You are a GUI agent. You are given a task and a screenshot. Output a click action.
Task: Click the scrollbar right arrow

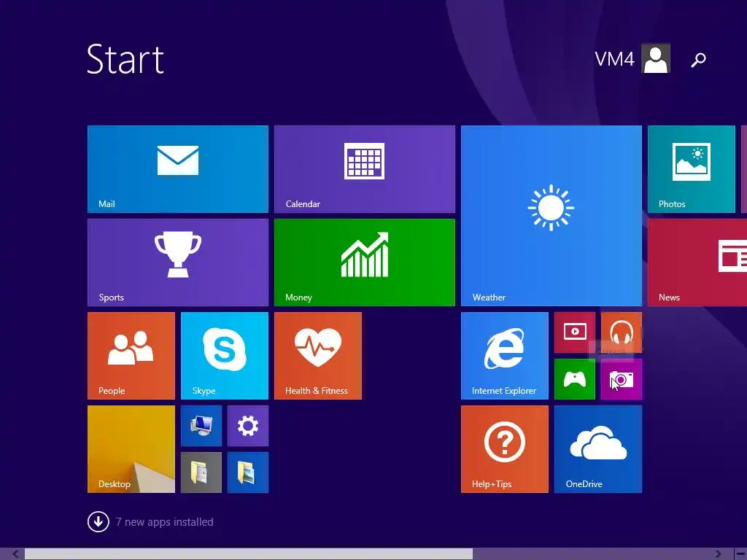[x=718, y=554]
